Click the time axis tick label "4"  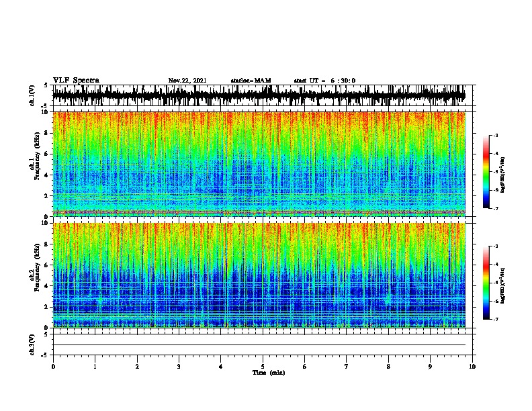tap(221, 367)
